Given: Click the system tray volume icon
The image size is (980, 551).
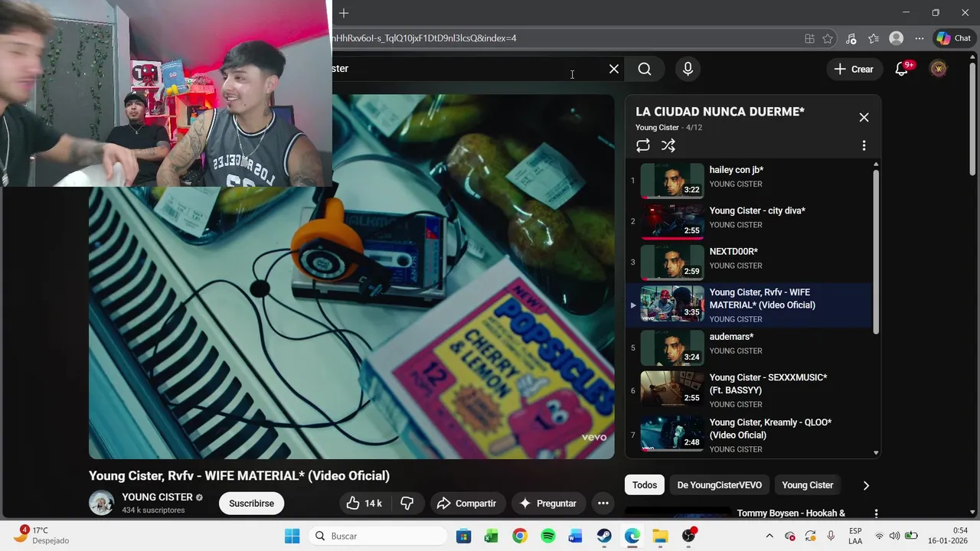Looking at the screenshot, I should [895, 536].
